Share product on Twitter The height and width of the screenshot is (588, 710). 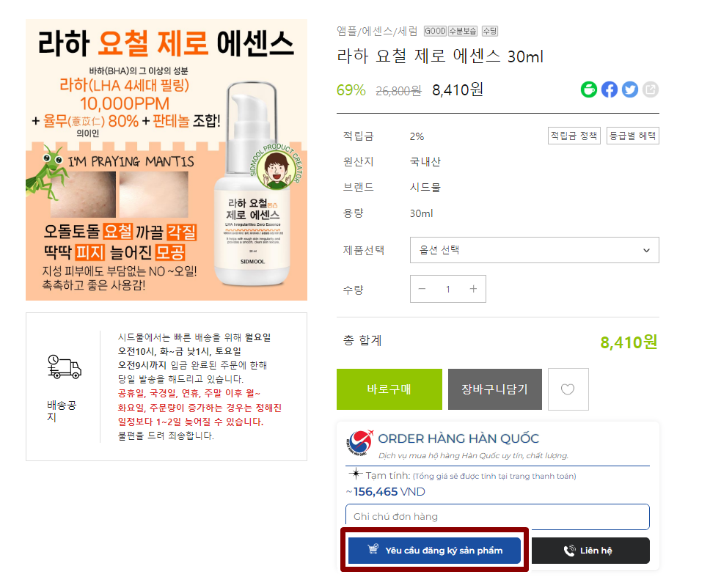(x=630, y=89)
